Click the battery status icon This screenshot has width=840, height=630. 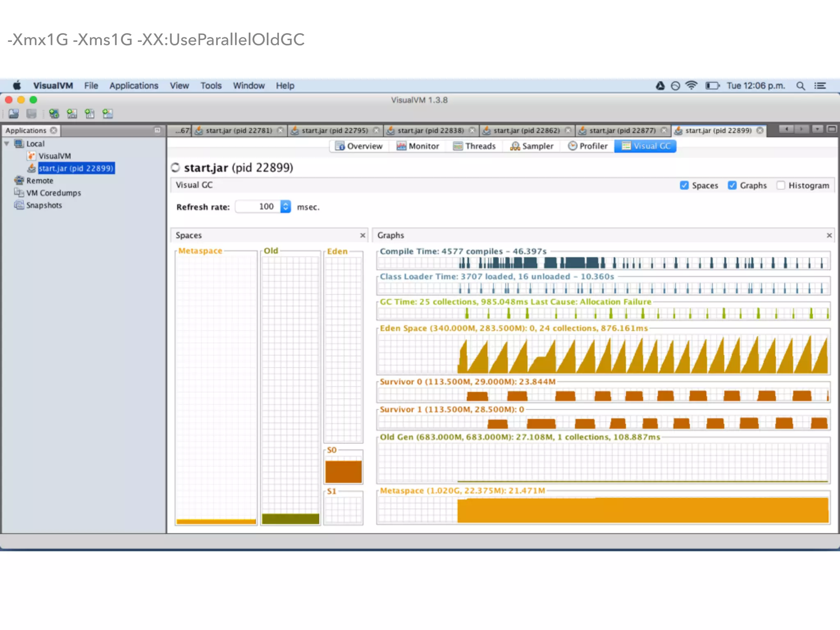(x=712, y=86)
